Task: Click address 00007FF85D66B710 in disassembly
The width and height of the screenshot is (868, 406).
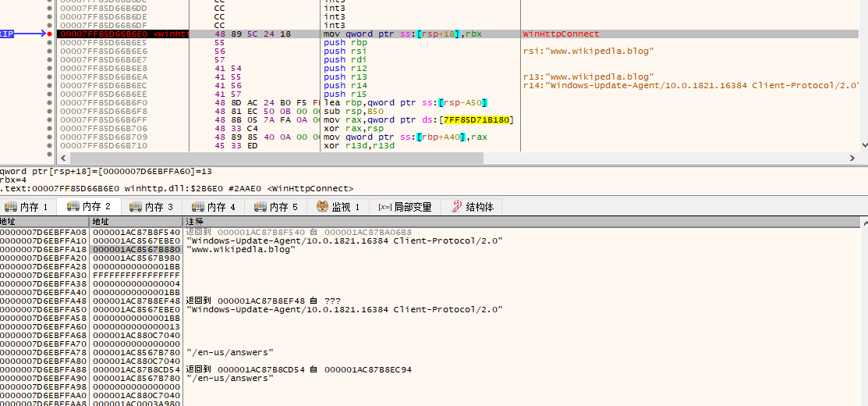Action: 104,146
